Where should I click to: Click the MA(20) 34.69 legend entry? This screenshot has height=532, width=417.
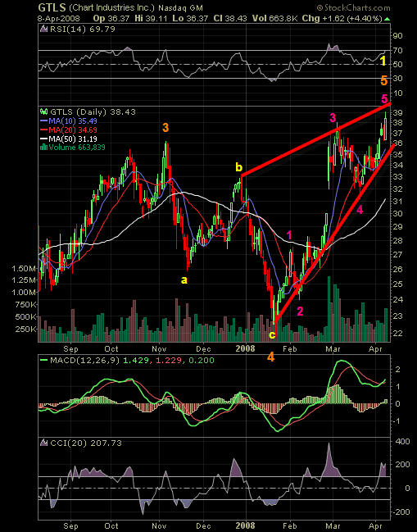click(x=73, y=130)
